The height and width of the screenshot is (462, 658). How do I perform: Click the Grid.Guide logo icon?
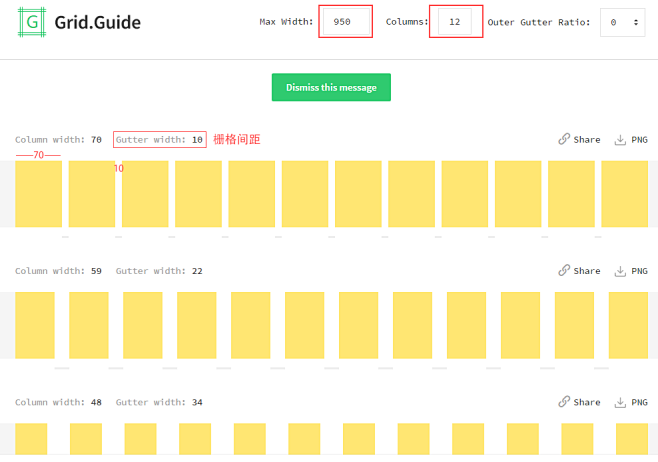(32, 22)
